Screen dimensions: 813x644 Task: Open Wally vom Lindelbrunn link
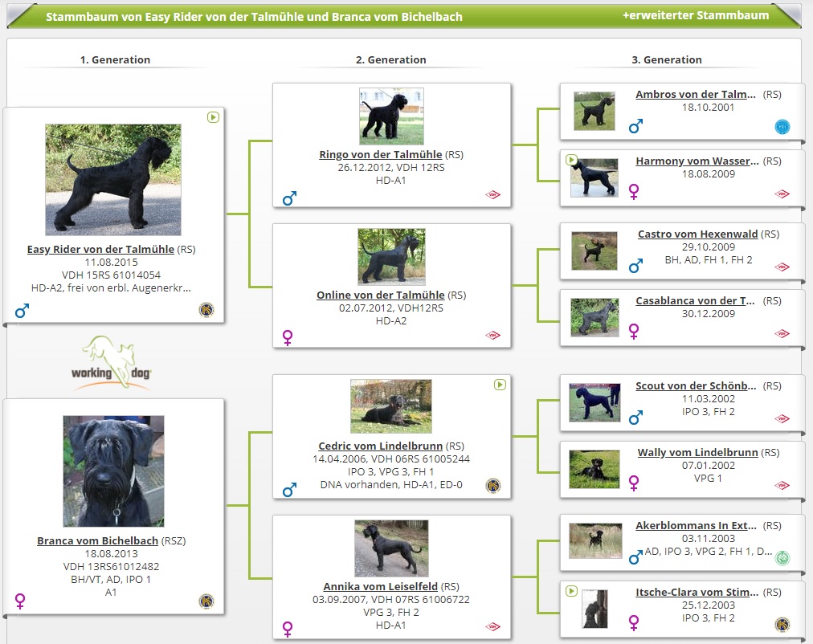click(697, 452)
